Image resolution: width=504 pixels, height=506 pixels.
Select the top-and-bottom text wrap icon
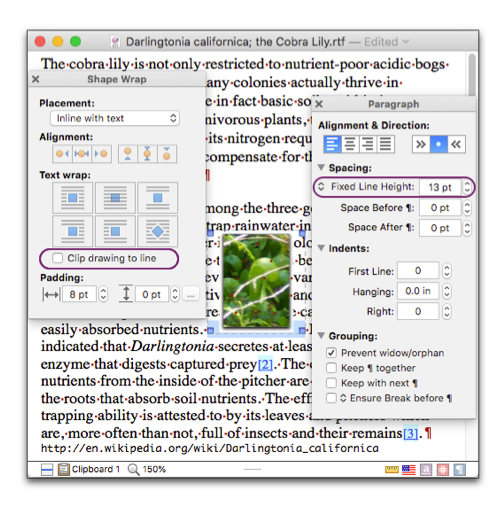pos(158,198)
